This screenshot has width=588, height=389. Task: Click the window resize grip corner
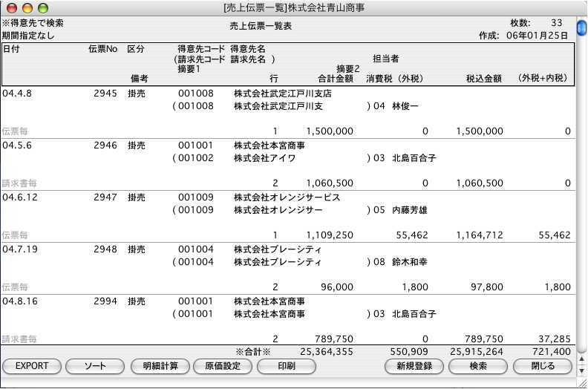(x=581, y=382)
